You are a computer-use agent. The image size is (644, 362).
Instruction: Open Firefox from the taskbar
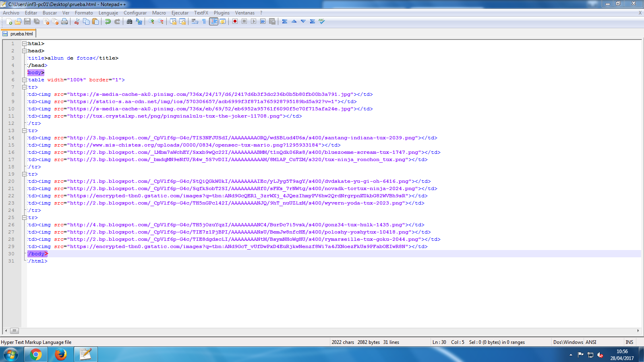pyautogui.click(x=61, y=355)
